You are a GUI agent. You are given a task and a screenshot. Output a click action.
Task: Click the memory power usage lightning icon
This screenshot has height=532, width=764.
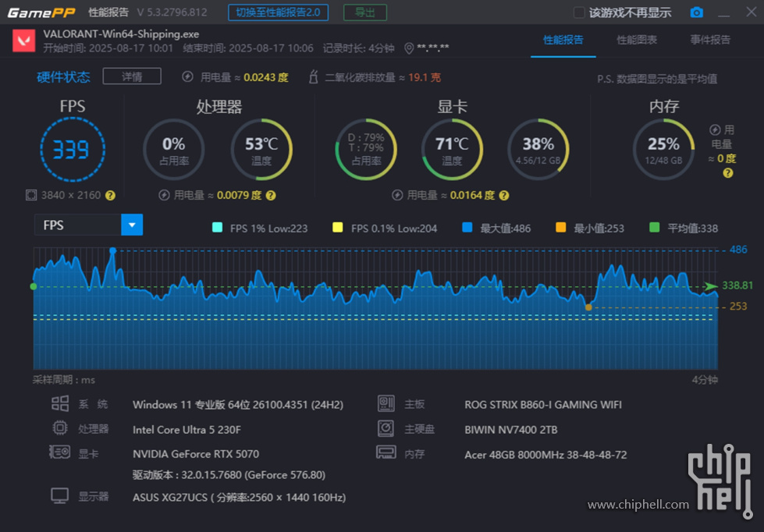[x=715, y=130]
